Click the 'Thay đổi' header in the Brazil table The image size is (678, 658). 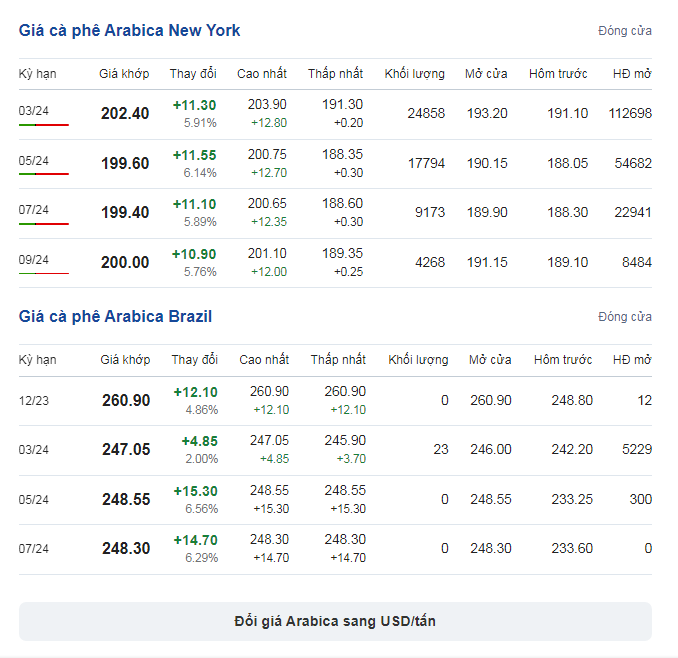194,360
